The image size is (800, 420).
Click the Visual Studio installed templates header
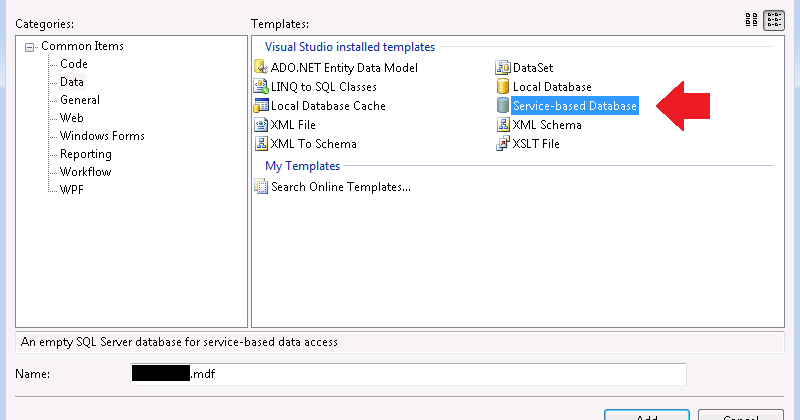pyautogui.click(x=350, y=47)
